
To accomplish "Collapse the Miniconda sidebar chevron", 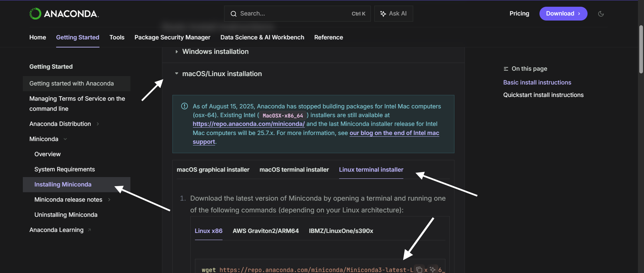I will [x=65, y=139].
